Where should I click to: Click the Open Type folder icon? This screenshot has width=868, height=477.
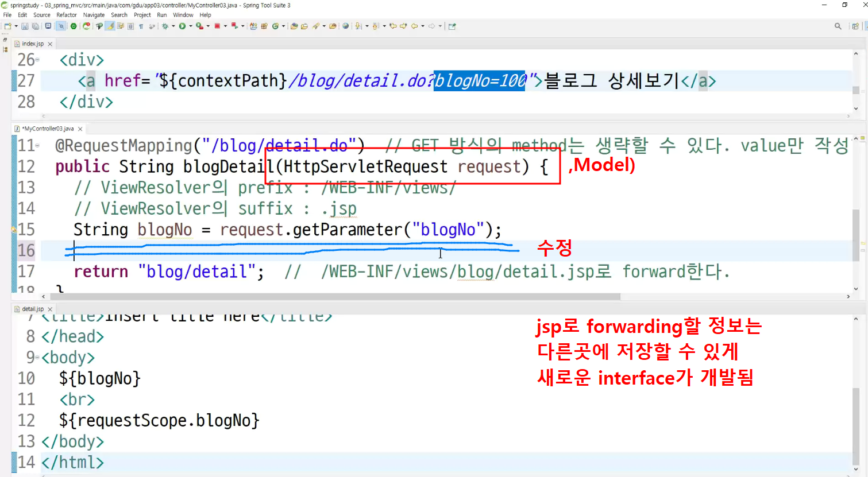click(x=294, y=26)
